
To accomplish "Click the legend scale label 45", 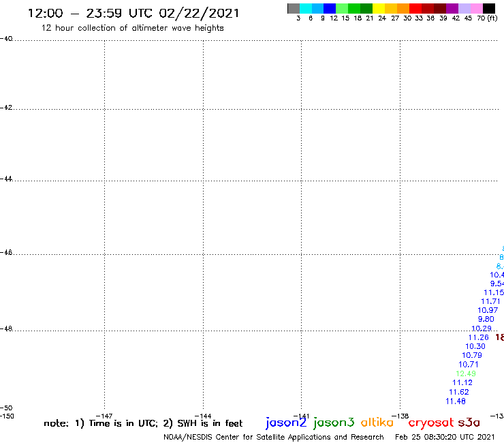I will point(468,18).
